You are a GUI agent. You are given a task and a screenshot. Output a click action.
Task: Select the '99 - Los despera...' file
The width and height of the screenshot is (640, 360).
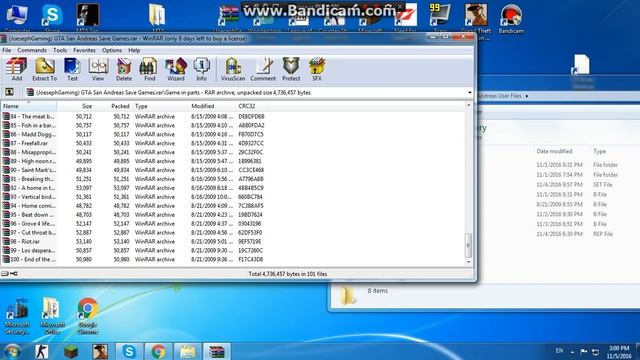pos(29,251)
